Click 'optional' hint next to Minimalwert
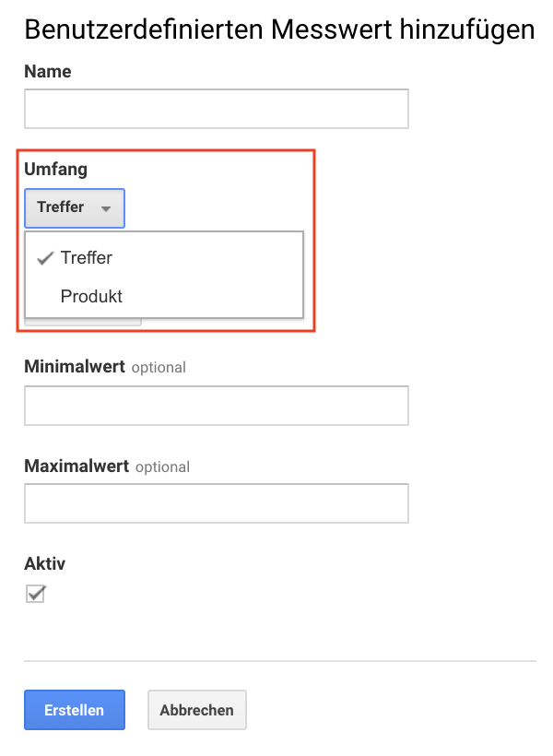553x756 pixels. tap(159, 367)
